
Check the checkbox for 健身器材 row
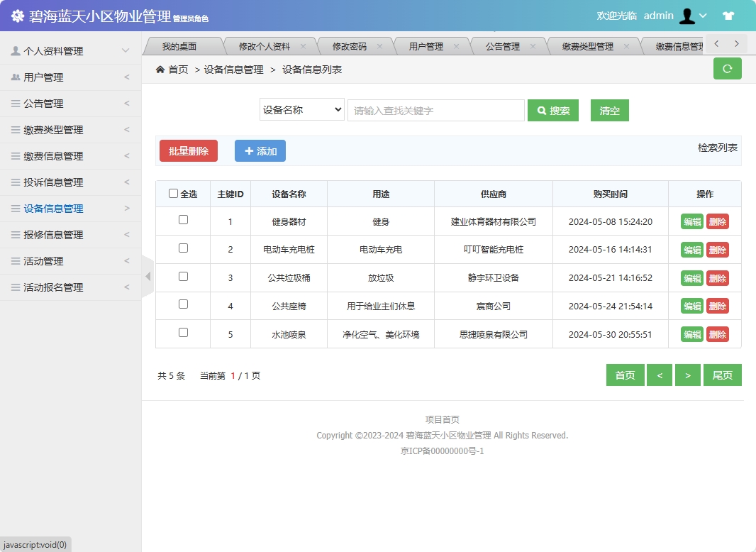(182, 221)
